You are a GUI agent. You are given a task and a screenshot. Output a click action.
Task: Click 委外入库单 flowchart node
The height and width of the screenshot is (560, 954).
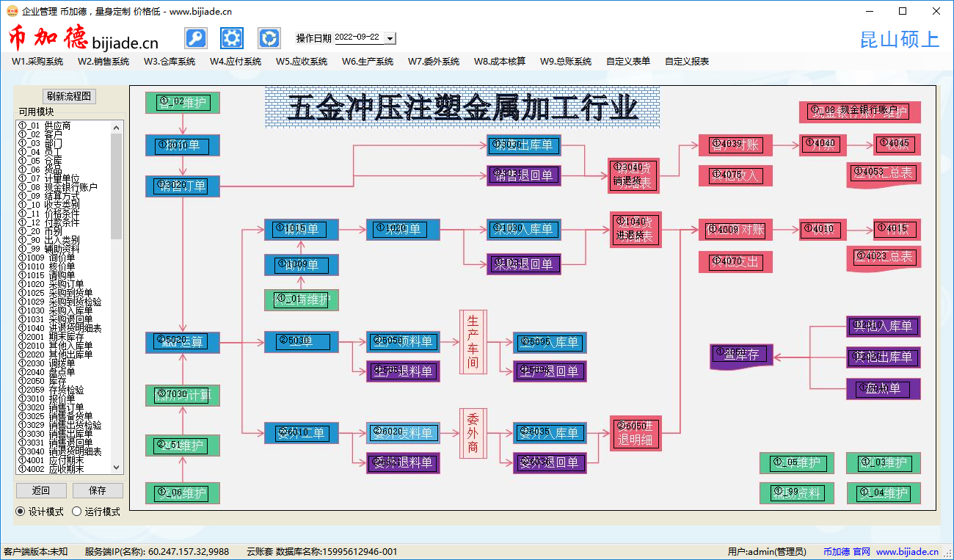[x=550, y=433]
